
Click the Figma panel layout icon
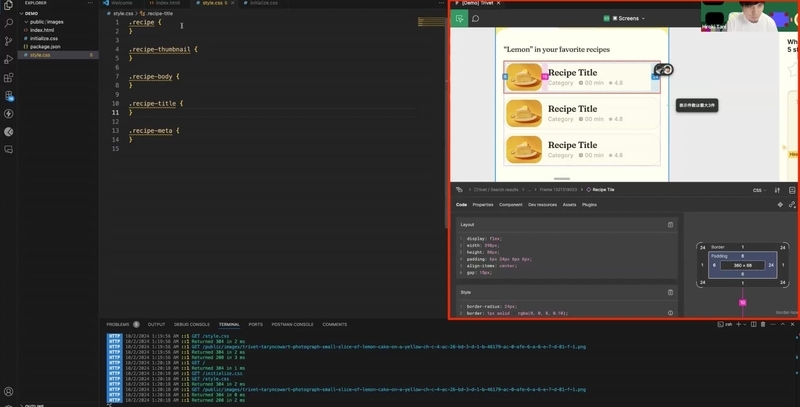point(792,190)
